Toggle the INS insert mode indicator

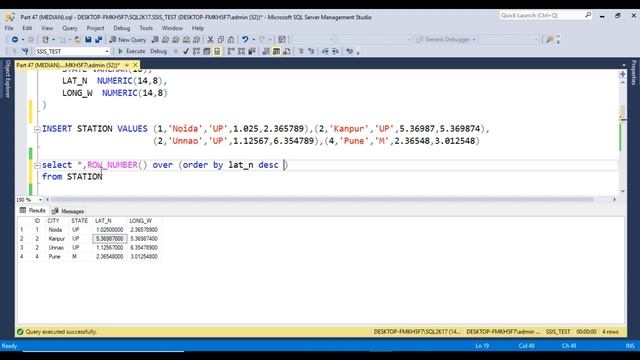pyautogui.click(x=630, y=346)
